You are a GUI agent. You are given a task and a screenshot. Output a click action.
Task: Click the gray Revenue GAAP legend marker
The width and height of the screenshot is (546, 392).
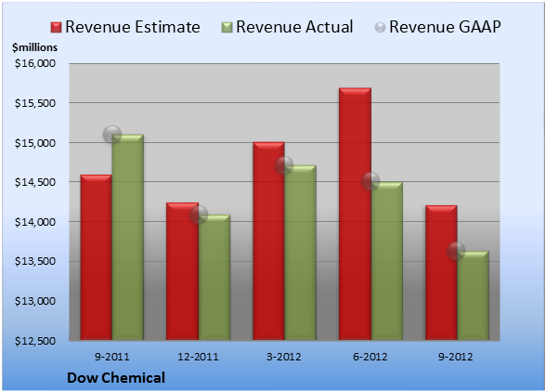[380, 28]
